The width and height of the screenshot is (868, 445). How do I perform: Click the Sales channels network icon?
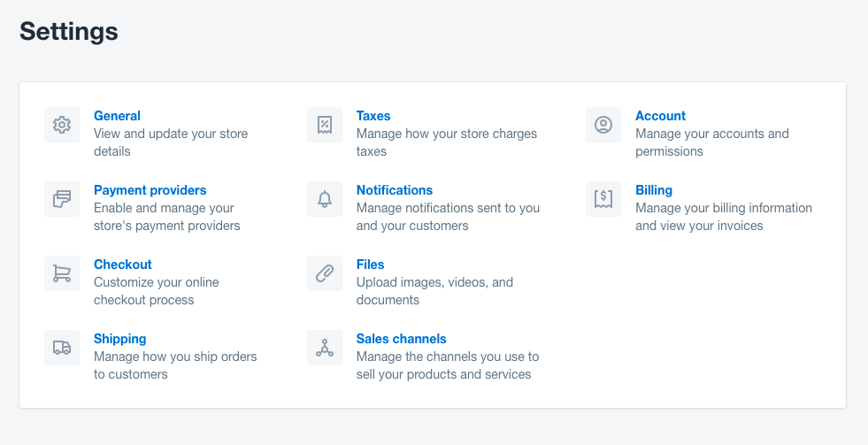coord(325,348)
